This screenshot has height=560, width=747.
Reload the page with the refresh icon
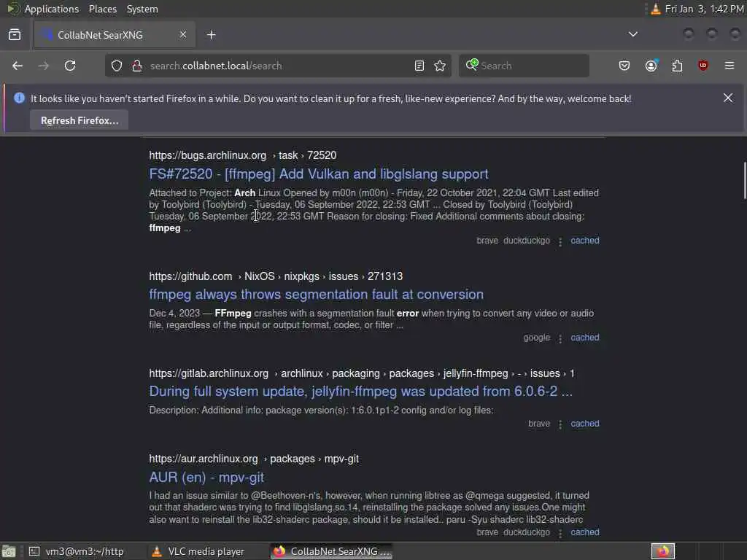pyautogui.click(x=70, y=66)
